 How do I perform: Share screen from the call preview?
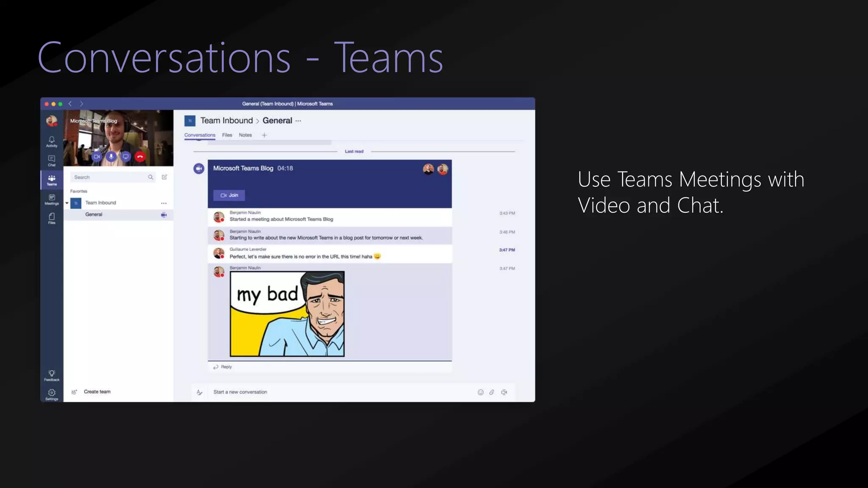[x=125, y=156]
